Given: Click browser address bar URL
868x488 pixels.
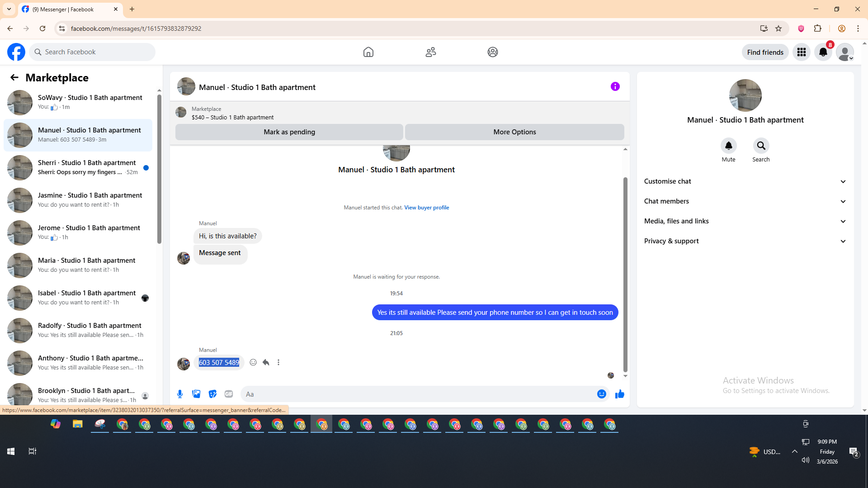Looking at the screenshot, I should pyautogui.click(x=136, y=28).
